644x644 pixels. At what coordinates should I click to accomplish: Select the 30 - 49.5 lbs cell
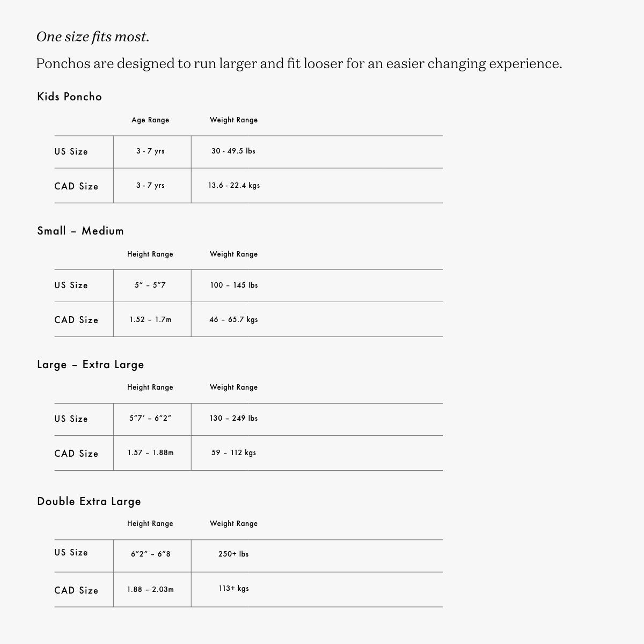pos(233,151)
